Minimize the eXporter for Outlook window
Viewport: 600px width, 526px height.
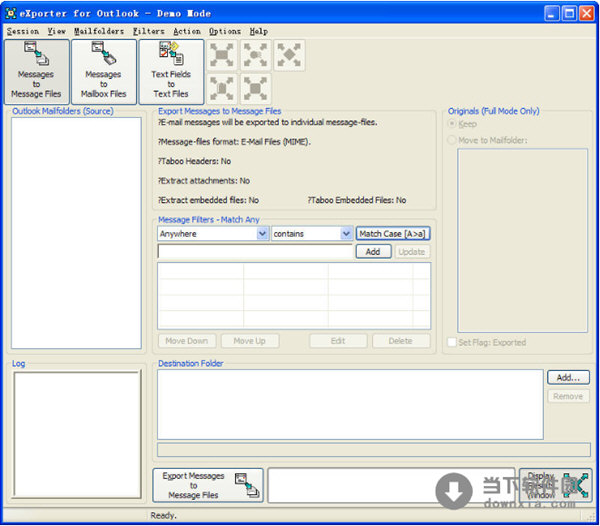551,13
